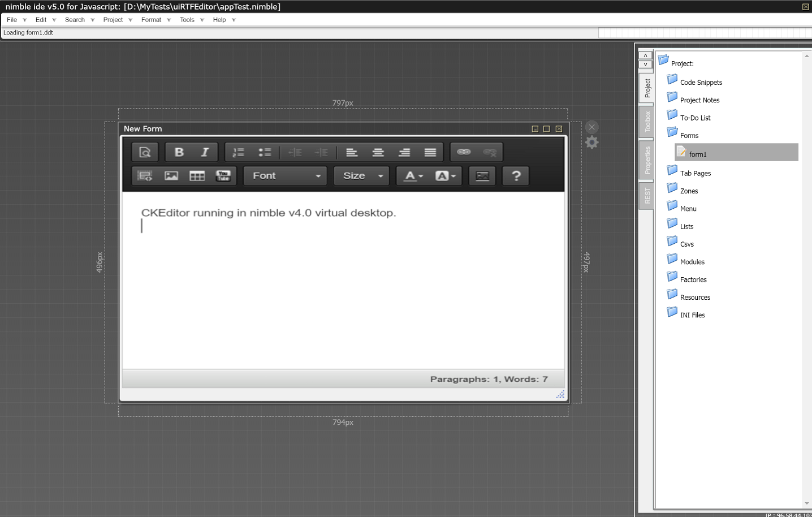This screenshot has width=812, height=517.
Task: Click the round X icon beside form
Action: 592,127
